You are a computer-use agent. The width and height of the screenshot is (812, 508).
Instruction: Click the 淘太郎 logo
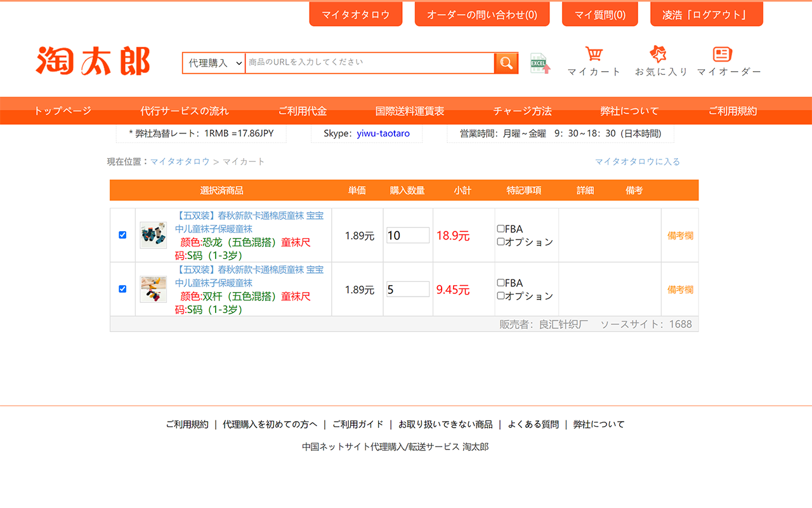pyautogui.click(x=93, y=62)
